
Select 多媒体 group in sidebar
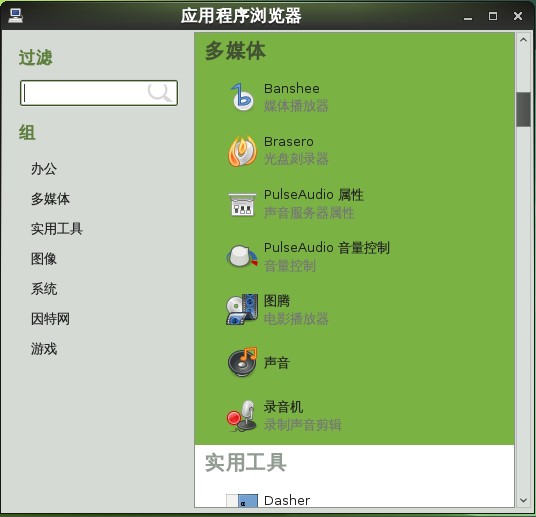pyautogui.click(x=50, y=199)
